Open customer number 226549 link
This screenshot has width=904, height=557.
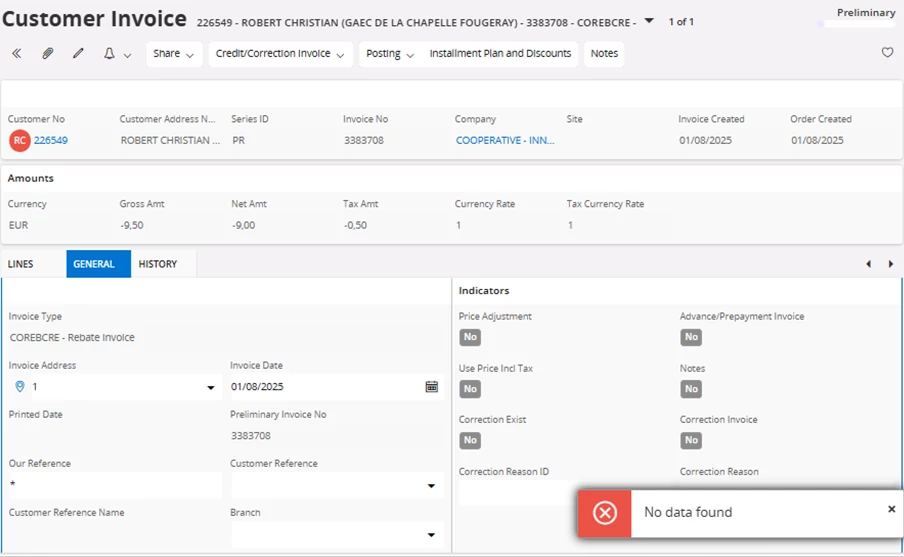[x=51, y=140]
